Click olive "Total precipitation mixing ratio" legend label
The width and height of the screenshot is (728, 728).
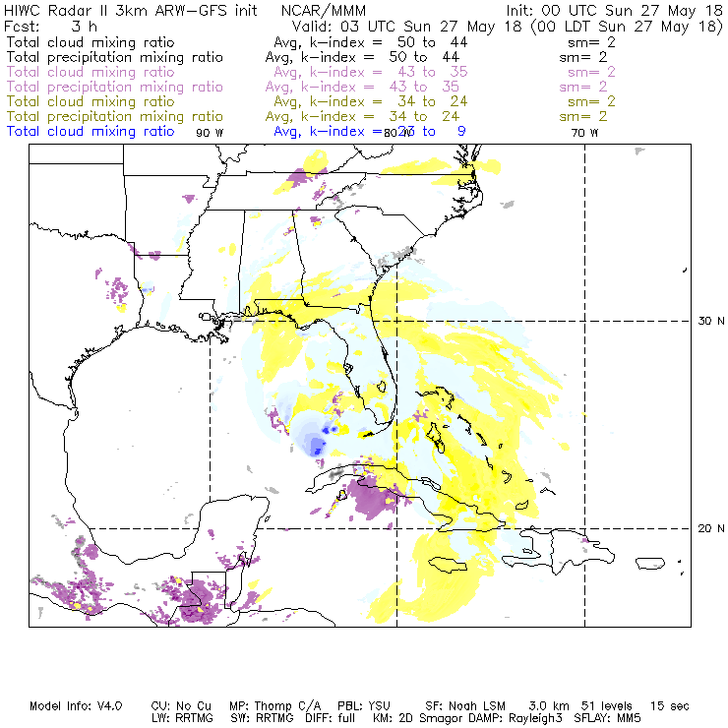[x=115, y=116]
